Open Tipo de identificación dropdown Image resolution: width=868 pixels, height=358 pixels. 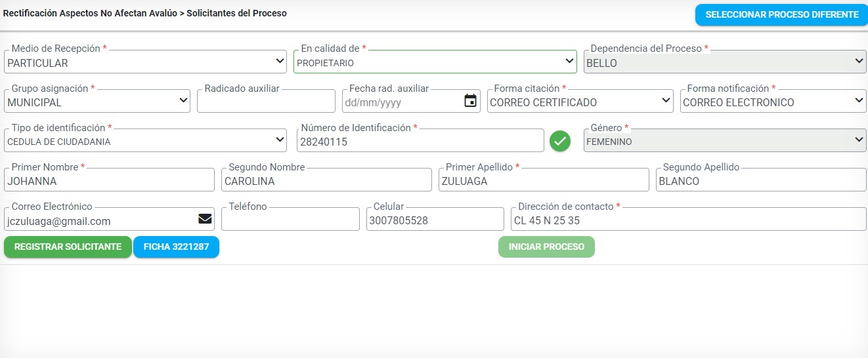[145, 140]
